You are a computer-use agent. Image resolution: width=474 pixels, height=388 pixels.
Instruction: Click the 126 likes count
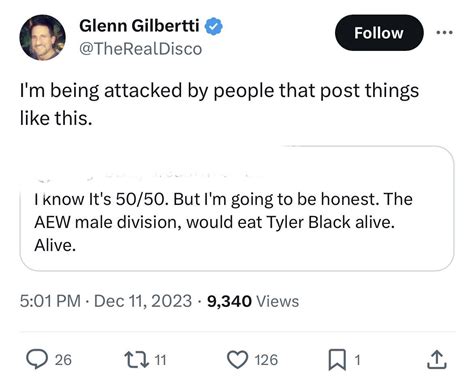[266, 360]
